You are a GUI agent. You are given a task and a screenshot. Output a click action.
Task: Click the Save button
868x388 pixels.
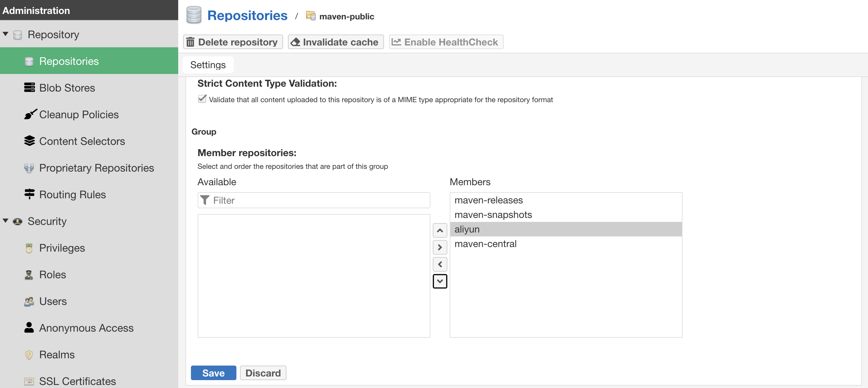tap(213, 373)
